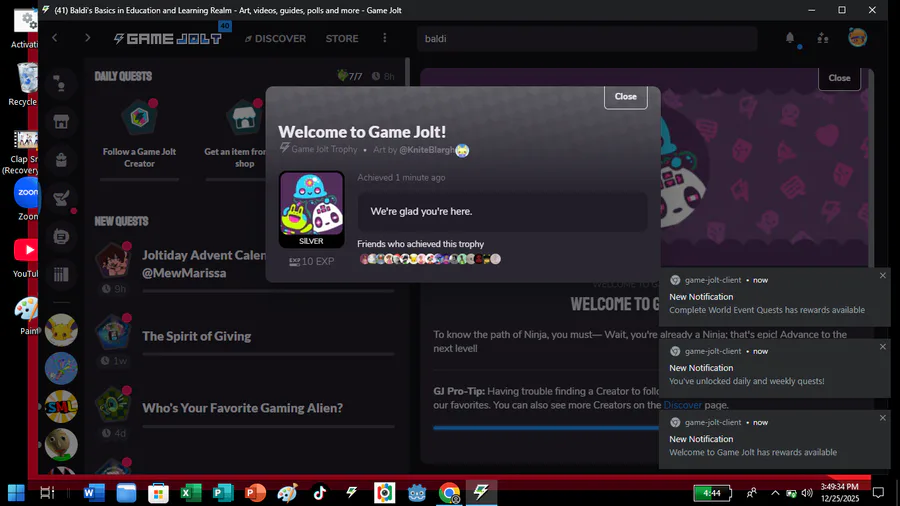Open the Windows Start menu

16,492
